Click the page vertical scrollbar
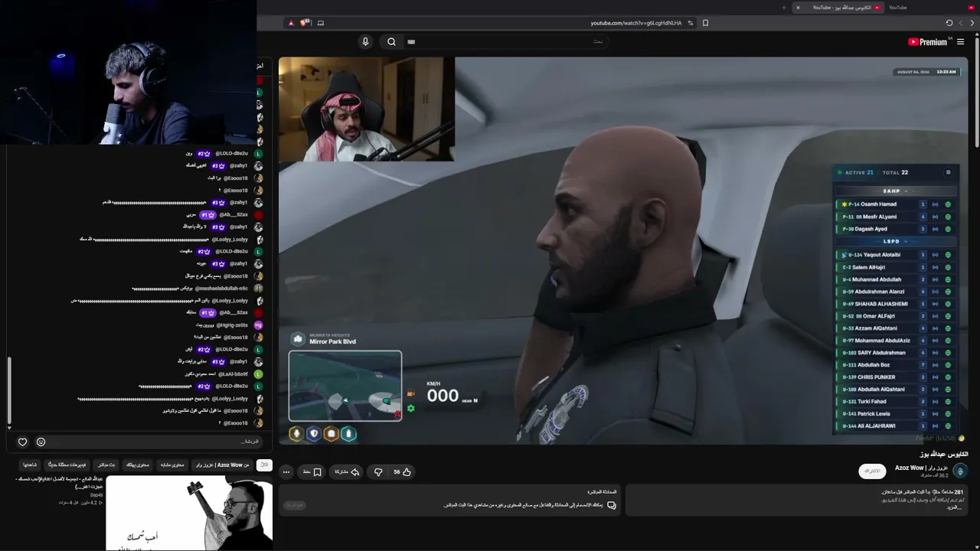The height and width of the screenshot is (551, 980). (977, 92)
